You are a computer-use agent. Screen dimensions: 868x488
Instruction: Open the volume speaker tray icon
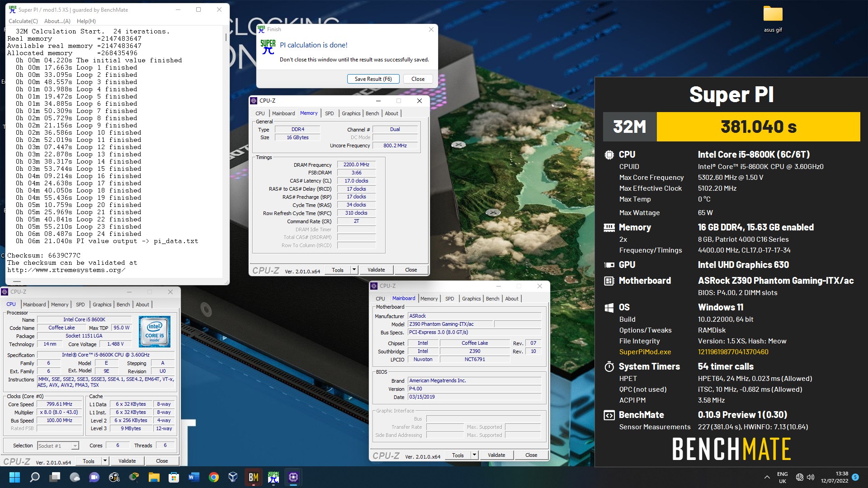pos(811,477)
